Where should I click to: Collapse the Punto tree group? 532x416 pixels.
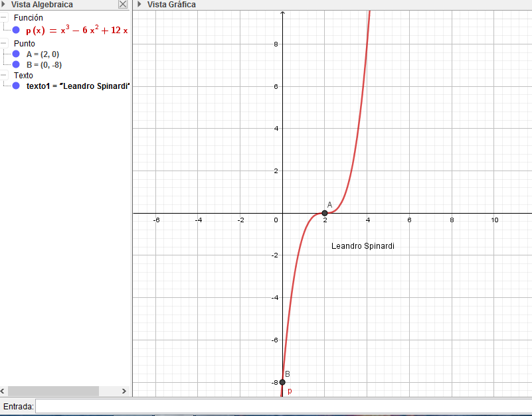(x=4, y=43)
